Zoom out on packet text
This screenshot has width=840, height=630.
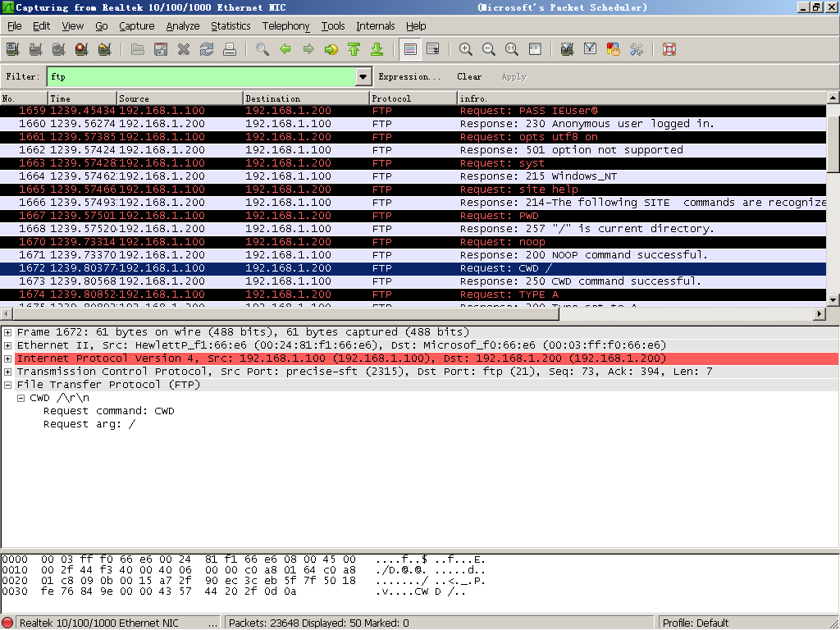pos(489,49)
